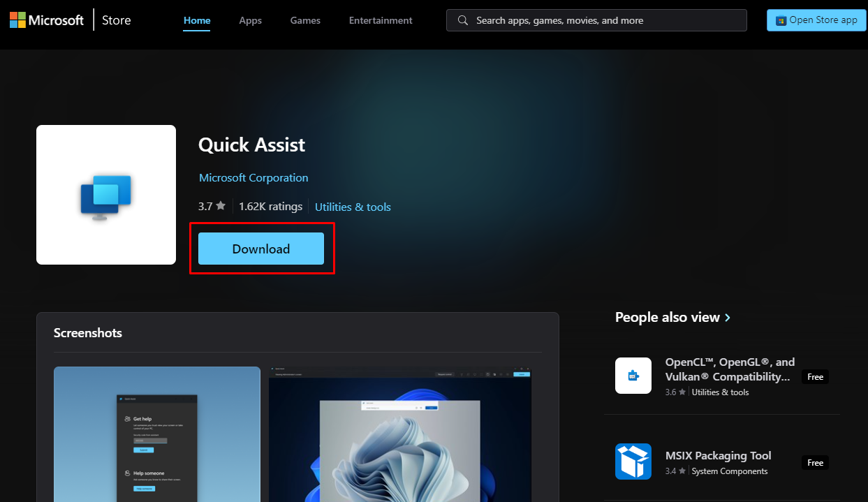The height and width of the screenshot is (502, 868).
Task: Click the MSIX Packaging Tool icon
Action: (x=633, y=462)
